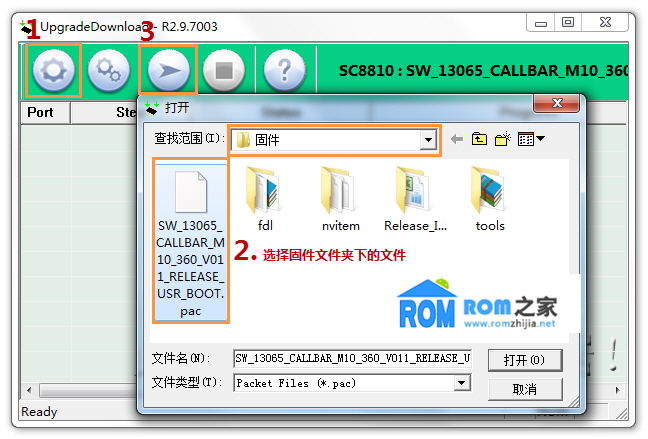This screenshot has height=439, width=648.
Task: Click the Ready status bar text
Action: 39,412
